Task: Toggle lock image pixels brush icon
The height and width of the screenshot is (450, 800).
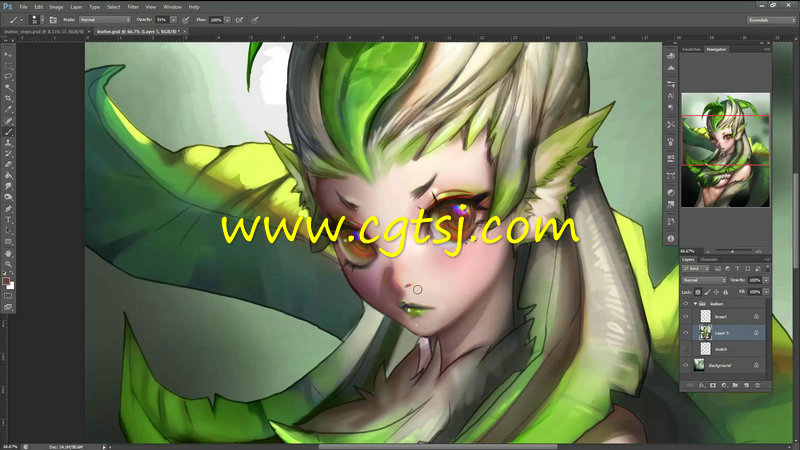Action: pyautogui.click(x=707, y=292)
